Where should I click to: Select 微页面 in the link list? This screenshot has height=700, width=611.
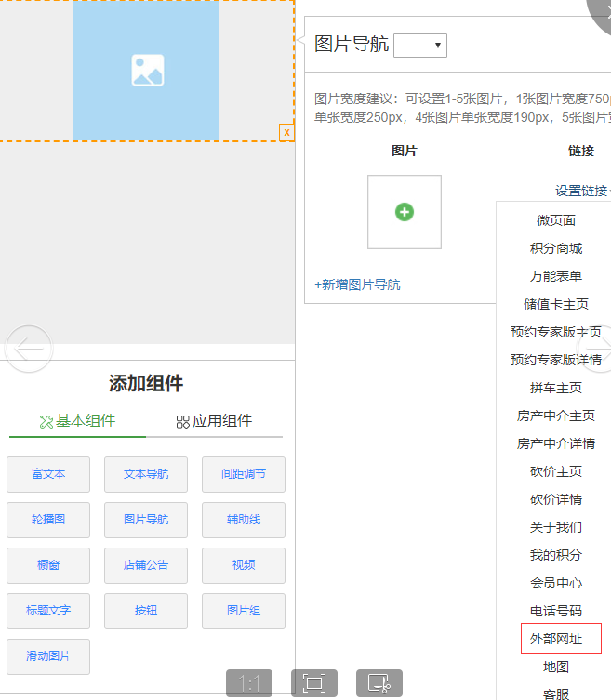point(556,220)
